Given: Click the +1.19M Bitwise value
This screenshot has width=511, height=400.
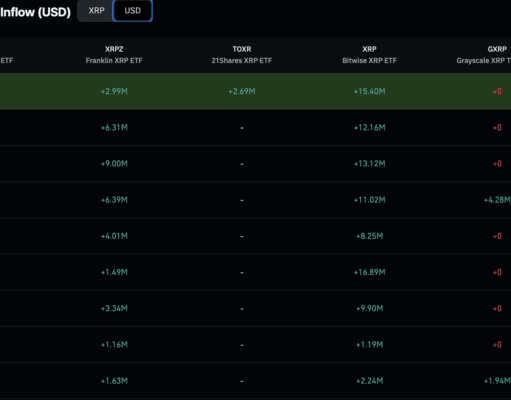Looking at the screenshot, I should point(369,345).
